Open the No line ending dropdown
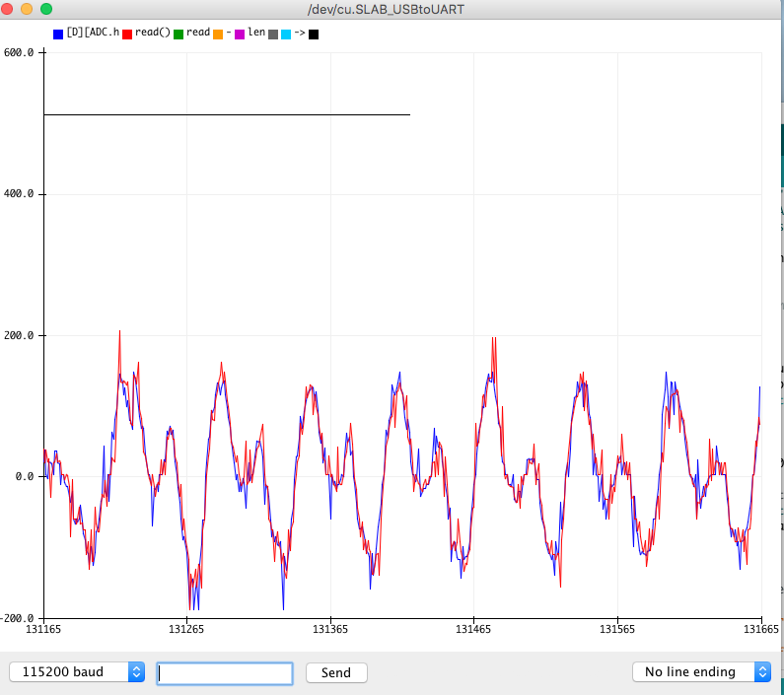The height and width of the screenshot is (695, 784). tap(701, 671)
